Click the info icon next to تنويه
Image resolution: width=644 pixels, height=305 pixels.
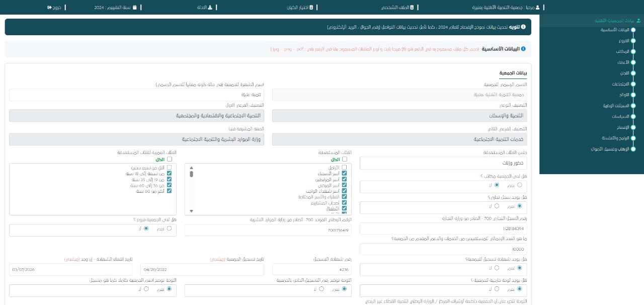(x=523, y=27)
